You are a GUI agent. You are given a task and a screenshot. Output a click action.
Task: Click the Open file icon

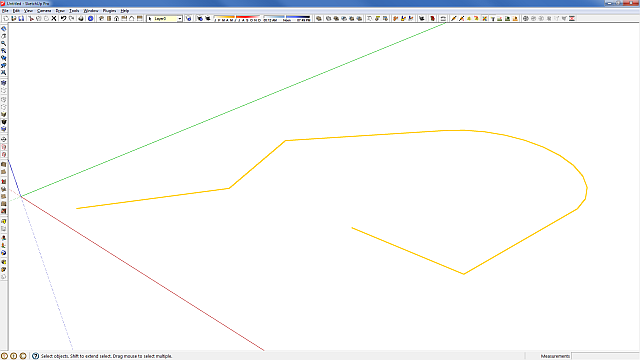tap(13, 18)
